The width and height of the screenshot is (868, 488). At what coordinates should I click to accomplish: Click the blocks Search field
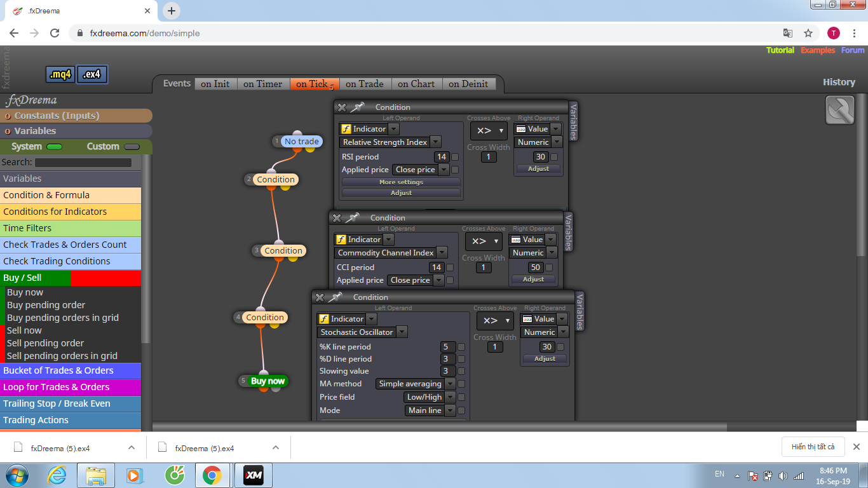83,163
